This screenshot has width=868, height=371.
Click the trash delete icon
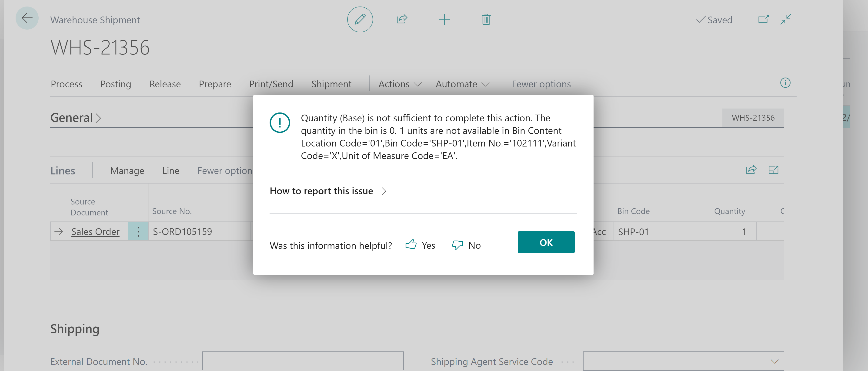click(486, 19)
